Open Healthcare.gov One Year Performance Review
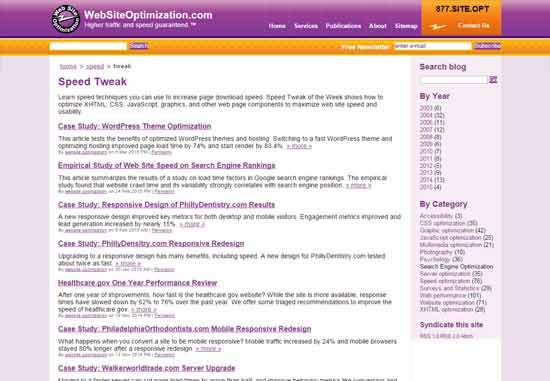The width and height of the screenshot is (550, 381). click(x=138, y=283)
